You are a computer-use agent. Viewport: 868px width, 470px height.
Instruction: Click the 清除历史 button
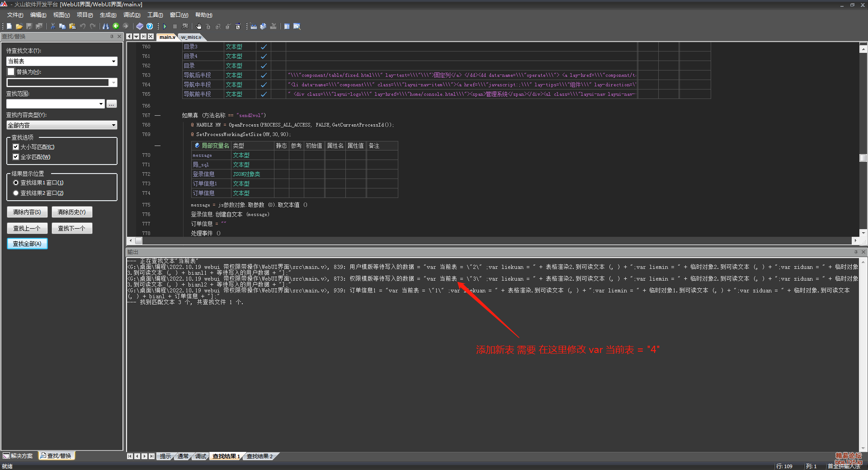[x=72, y=212]
